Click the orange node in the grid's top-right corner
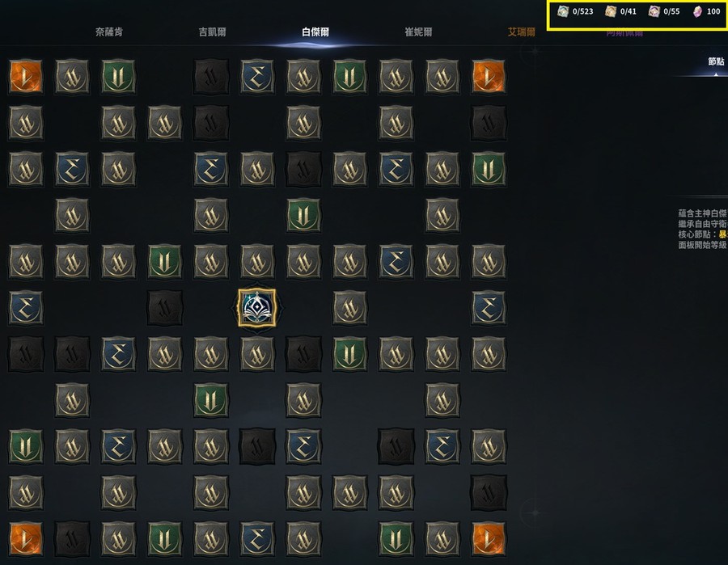Screen dimensions: 728x565 coord(488,76)
